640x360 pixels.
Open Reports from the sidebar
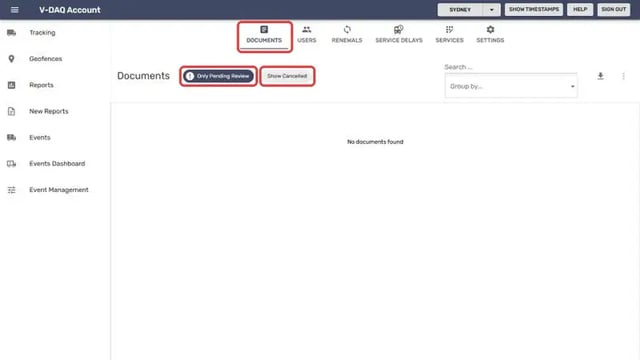tap(55, 85)
